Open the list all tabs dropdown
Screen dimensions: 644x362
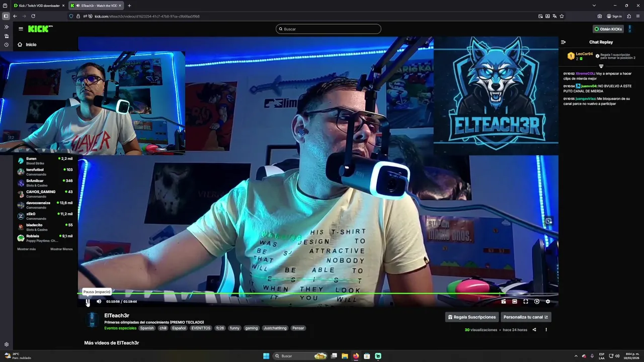click(594, 6)
